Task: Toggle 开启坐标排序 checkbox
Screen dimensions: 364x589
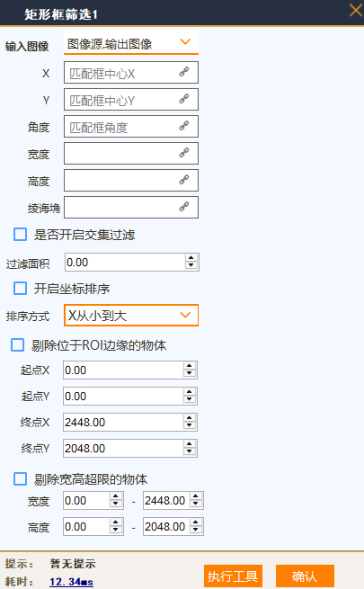Action: pos(21,289)
